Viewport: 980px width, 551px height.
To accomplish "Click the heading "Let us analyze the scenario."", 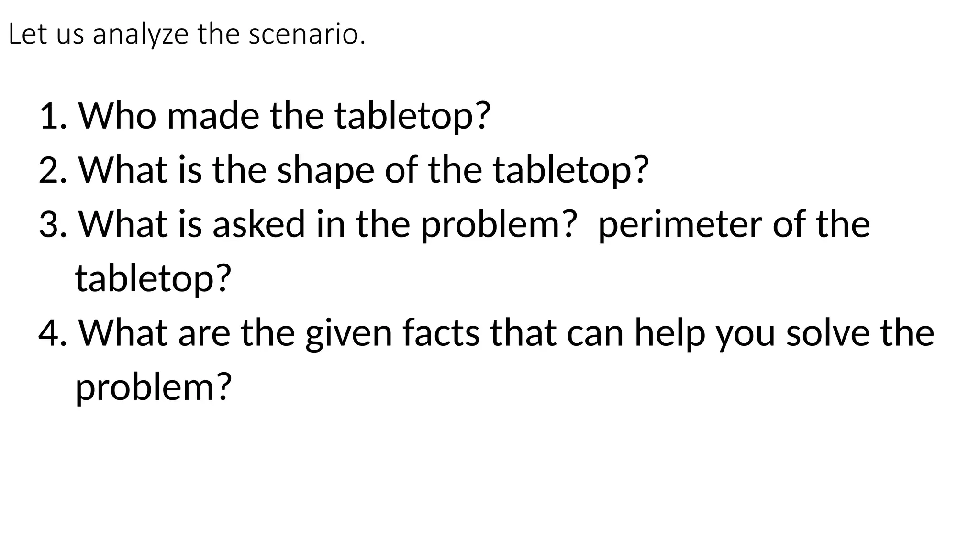I will (187, 35).
